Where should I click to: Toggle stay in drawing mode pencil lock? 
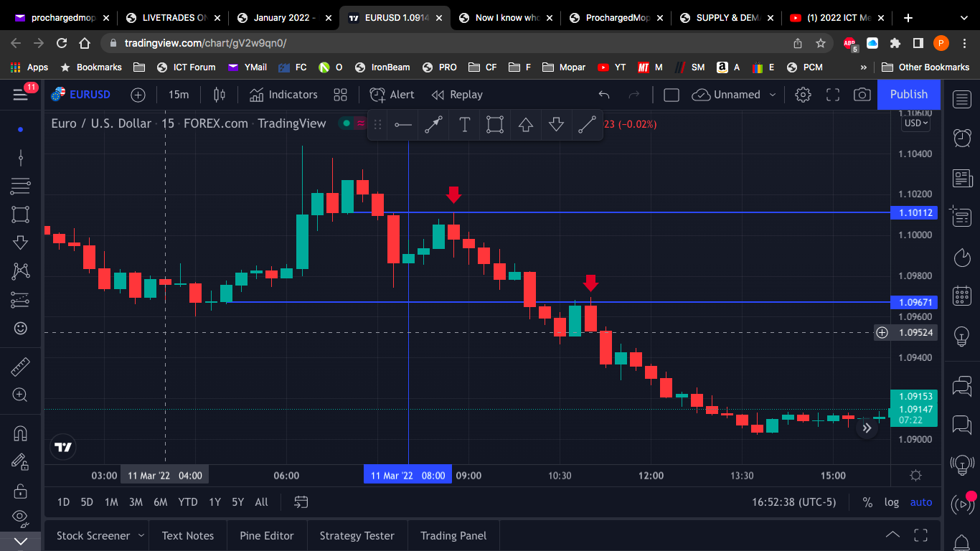(21, 462)
